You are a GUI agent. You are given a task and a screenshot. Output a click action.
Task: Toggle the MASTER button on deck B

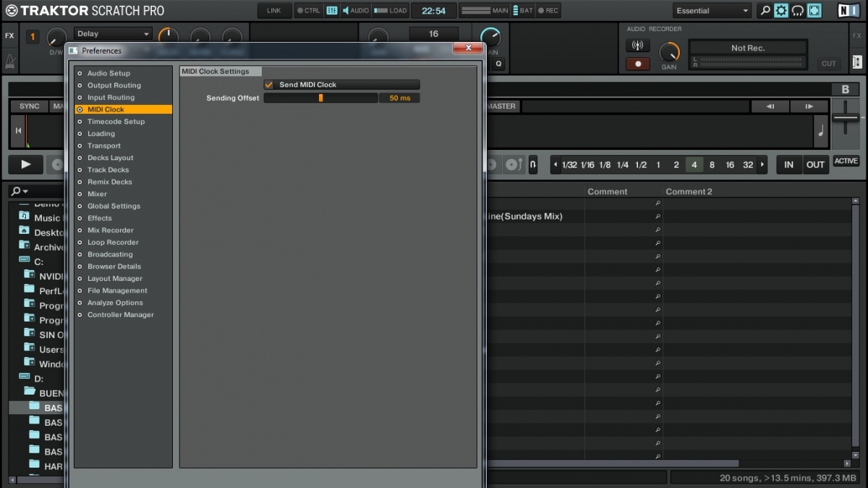501,106
